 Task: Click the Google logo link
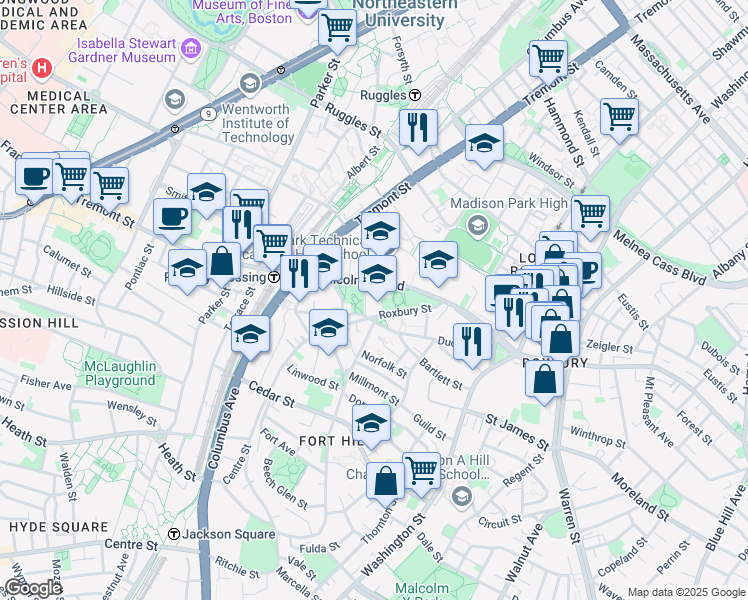(33, 589)
